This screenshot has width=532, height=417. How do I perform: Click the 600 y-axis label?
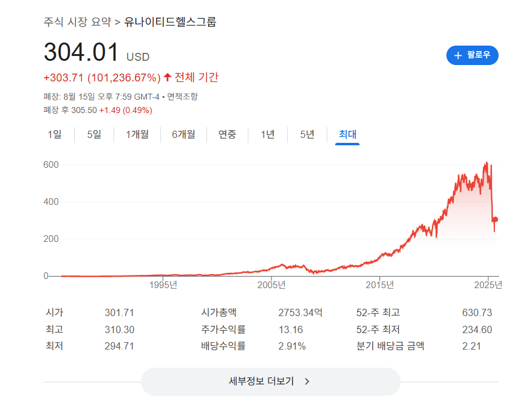[x=51, y=165]
